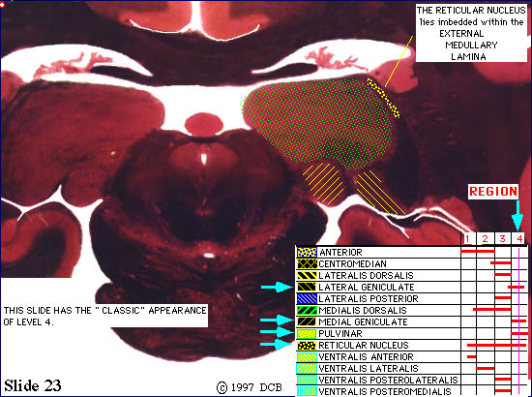Select region 2 column header
The height and width of the screenshot is (397, 532).
(x=486, y=239)
